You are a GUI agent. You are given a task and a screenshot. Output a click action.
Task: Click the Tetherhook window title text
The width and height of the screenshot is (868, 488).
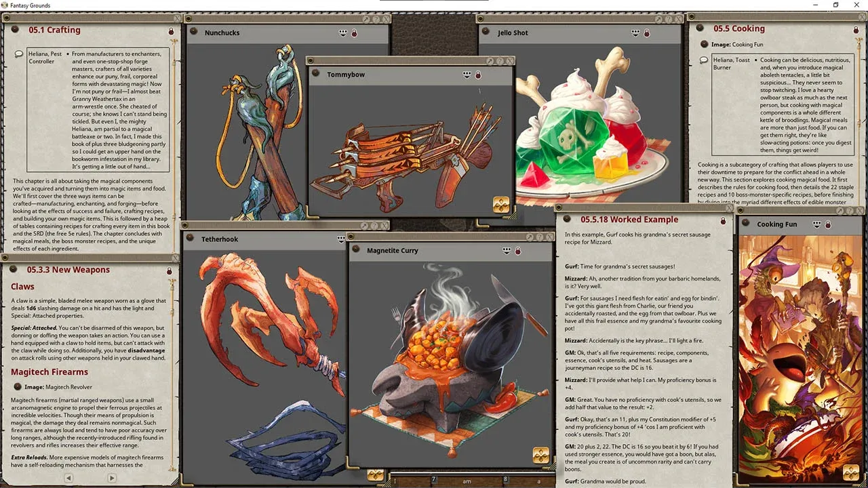[220, 239]
